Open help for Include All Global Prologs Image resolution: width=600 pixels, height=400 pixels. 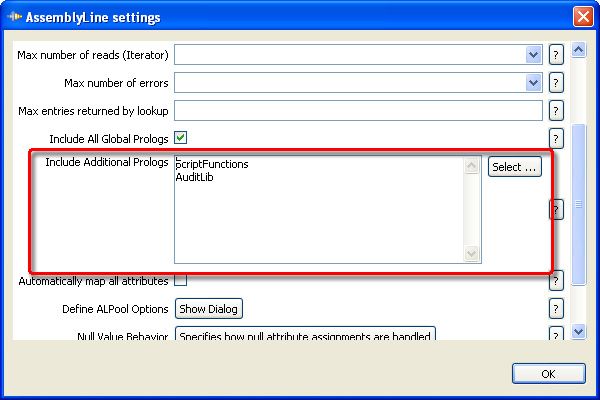coord(556,139)
